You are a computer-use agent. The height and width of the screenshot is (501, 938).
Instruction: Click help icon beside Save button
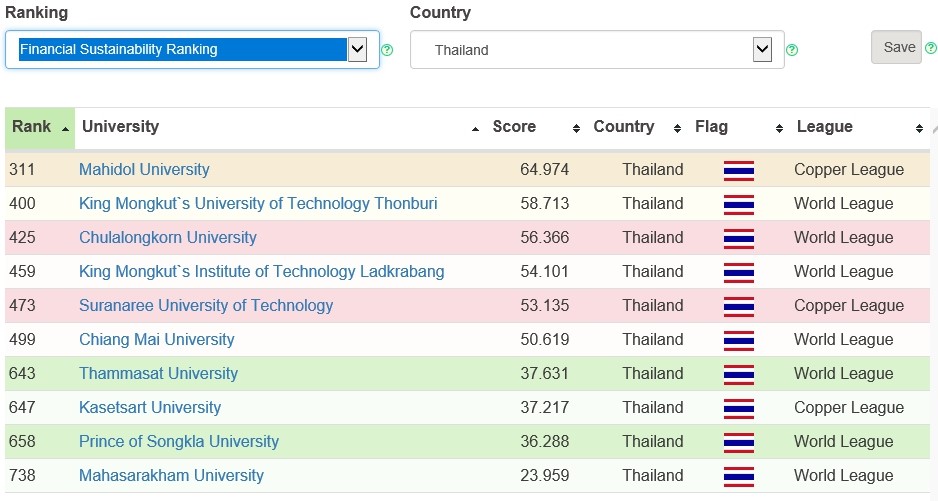tap(931, 48)
